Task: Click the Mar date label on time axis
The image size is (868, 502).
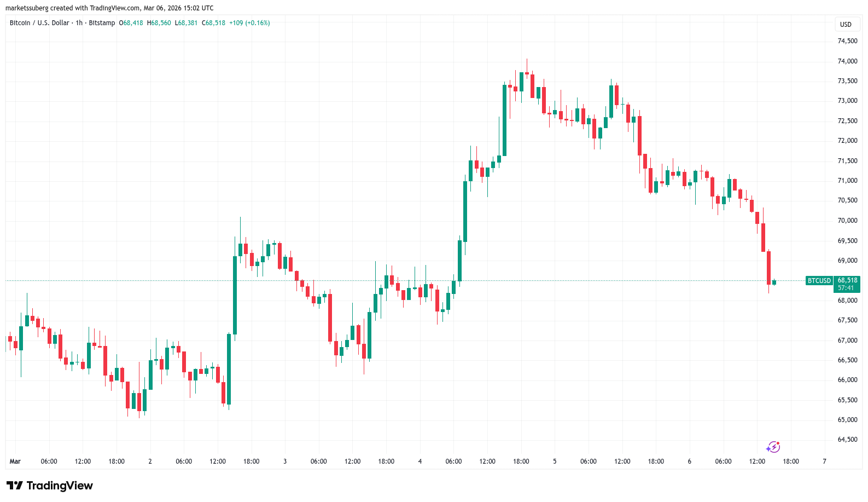Action: [x=15, y=461]
